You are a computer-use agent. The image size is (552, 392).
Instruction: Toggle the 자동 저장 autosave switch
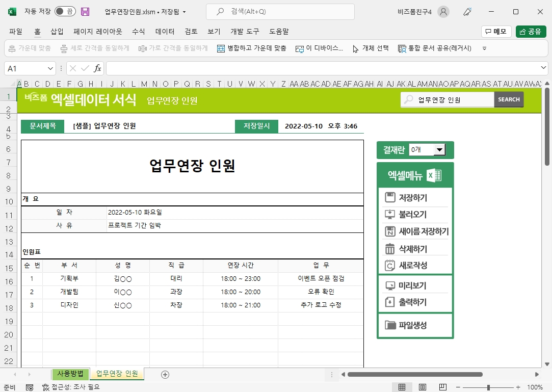point(65,12)
